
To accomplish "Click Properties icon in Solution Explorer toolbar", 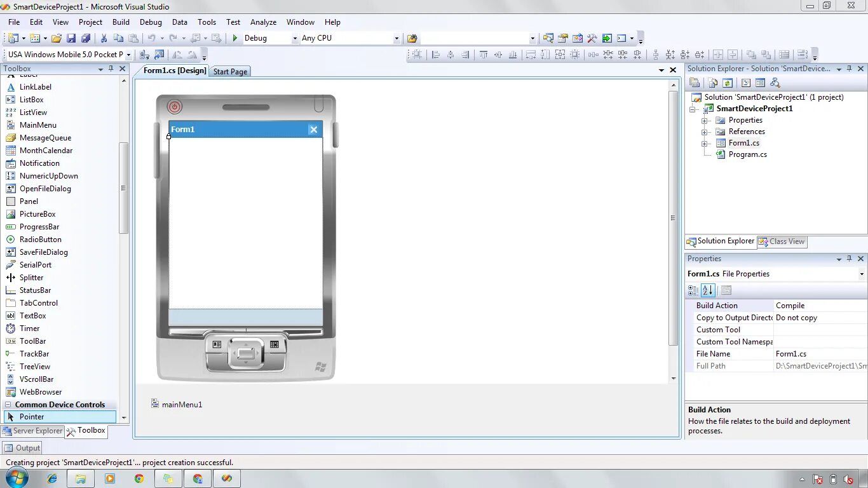I will pyautogui.click(x=695, y=83).
